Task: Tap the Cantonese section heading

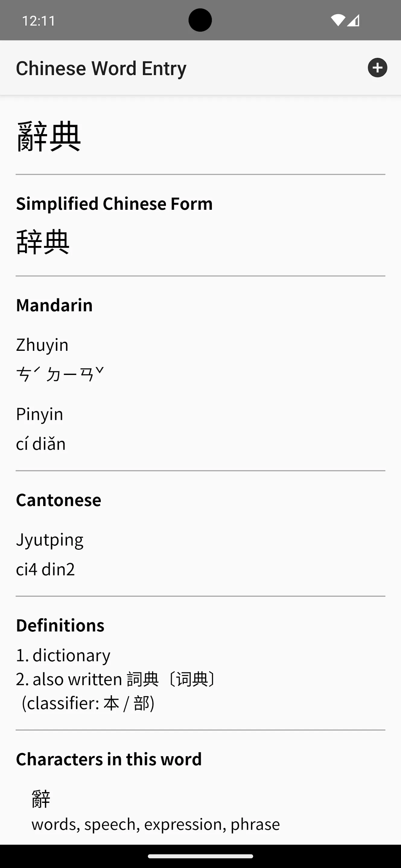Action: click(x=59, y=500)
